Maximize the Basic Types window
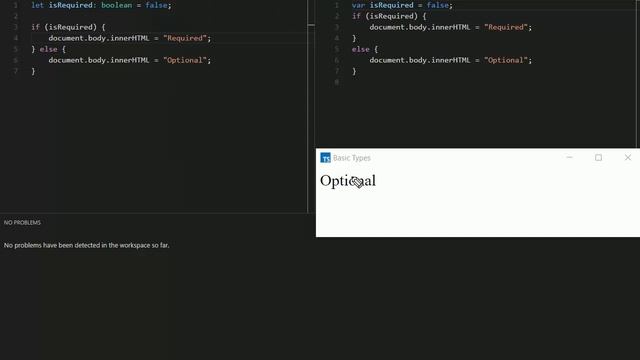Image resolution: width=640 pixels, height=360 pixels. 598,158
